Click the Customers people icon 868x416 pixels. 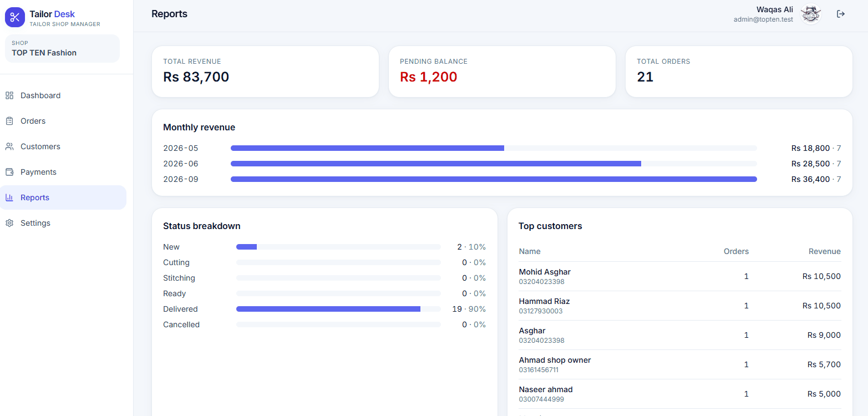tap(9, 146)
